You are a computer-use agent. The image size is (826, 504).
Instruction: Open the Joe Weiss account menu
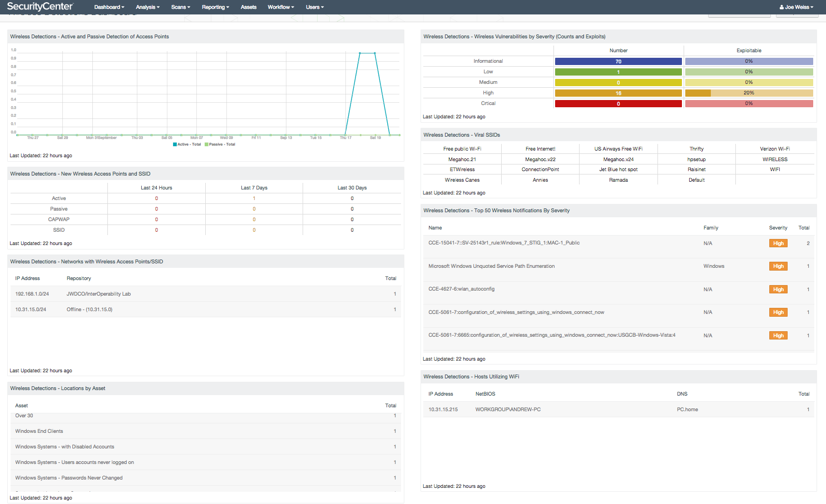[797, 7]
